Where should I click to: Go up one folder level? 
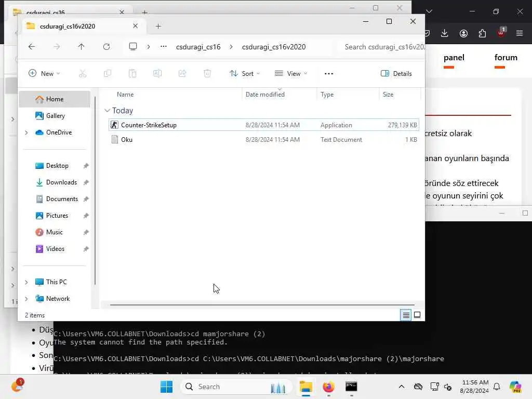pos(81,47)
